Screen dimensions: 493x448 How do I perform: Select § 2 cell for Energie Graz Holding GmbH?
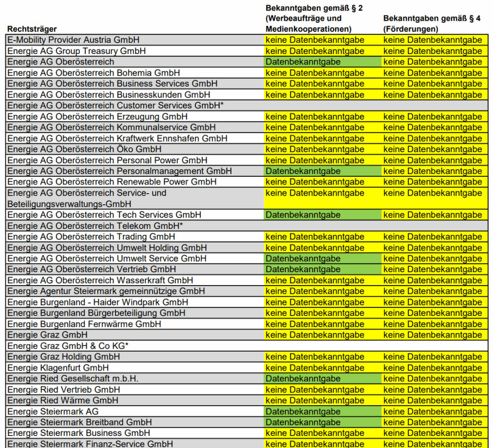[x=323, y=357]
